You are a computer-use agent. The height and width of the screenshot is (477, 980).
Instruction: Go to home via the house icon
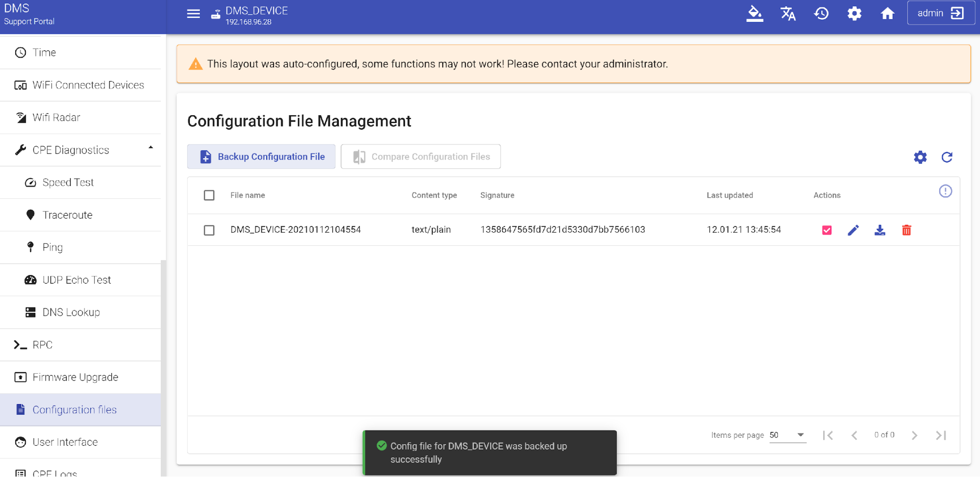(887, 14)
